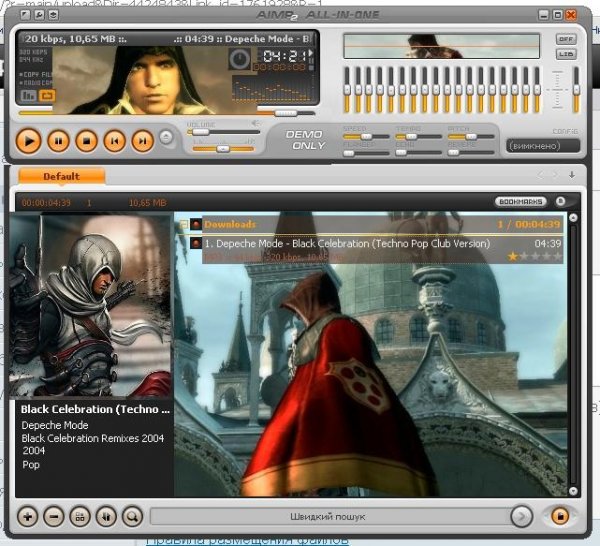Screen dimensions: 600x546
Task: Click the album art thumbnail of hooded assassin
Action: pos(90,305)
